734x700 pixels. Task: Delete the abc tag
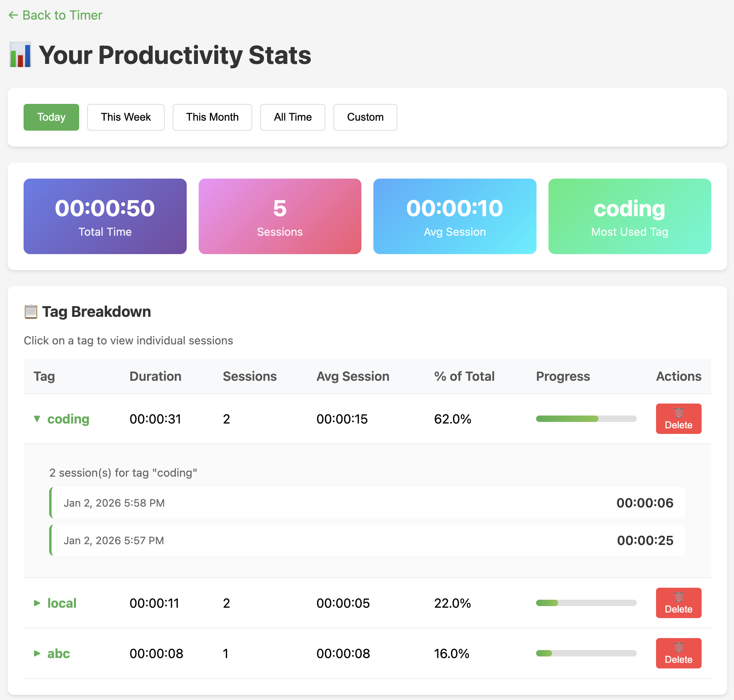pos(678,653)
